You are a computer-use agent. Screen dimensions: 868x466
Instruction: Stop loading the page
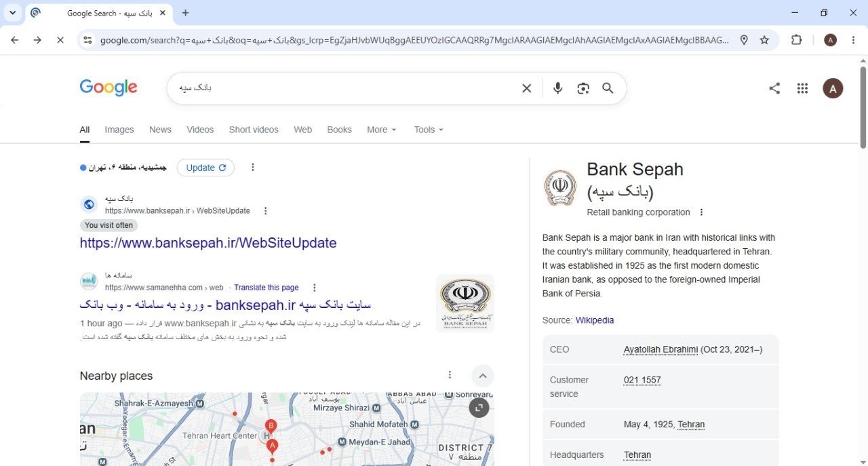pos(60,40)
